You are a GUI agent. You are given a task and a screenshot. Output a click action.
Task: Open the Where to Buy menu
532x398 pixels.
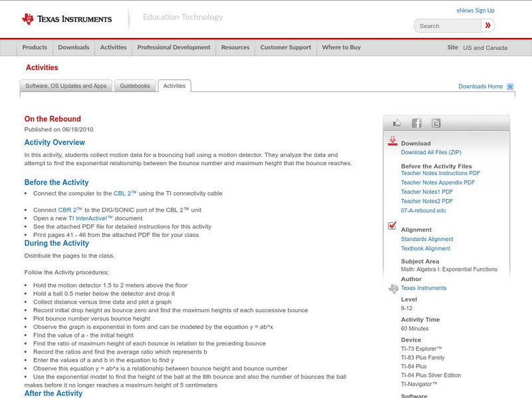tap(341, 47)
